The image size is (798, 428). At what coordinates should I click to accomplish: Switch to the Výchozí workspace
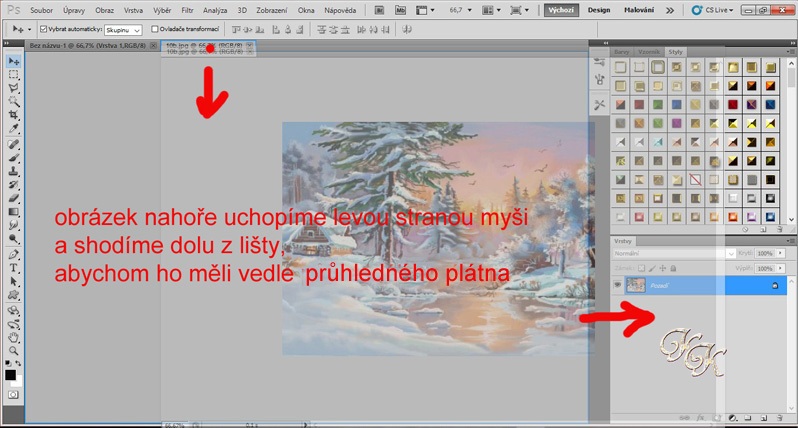561,10
